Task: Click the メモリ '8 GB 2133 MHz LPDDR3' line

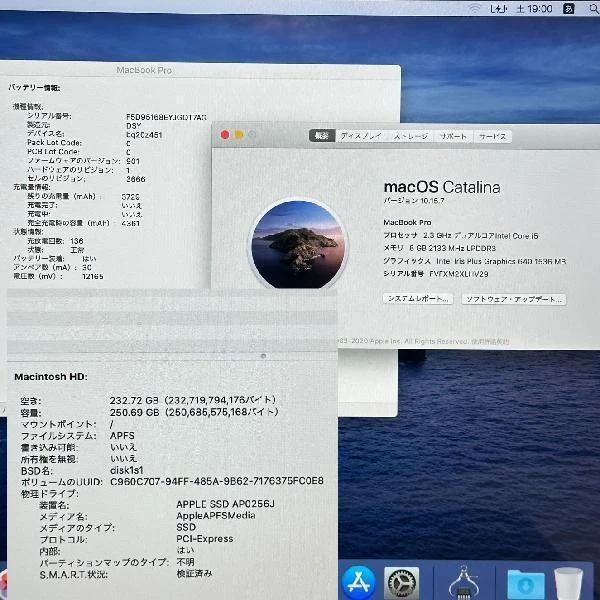Action: coord(439,248)
